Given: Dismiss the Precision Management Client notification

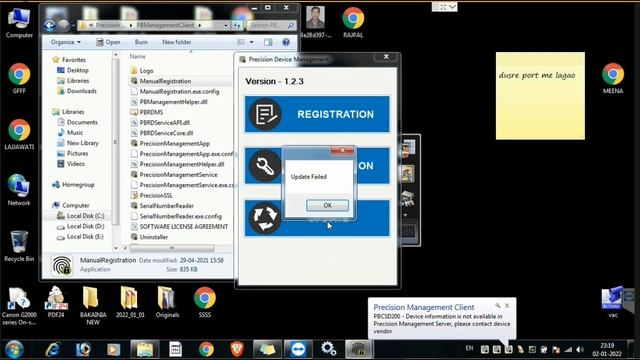Looking at the screenshot, I should pos(507,305).
